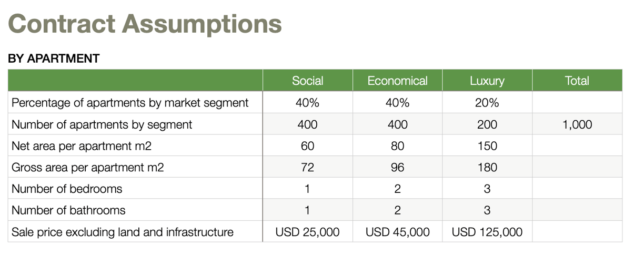This screenshot has width=644, height=253.
Task: Select the Net area per apartment label
Action: (x=82, y=146)
